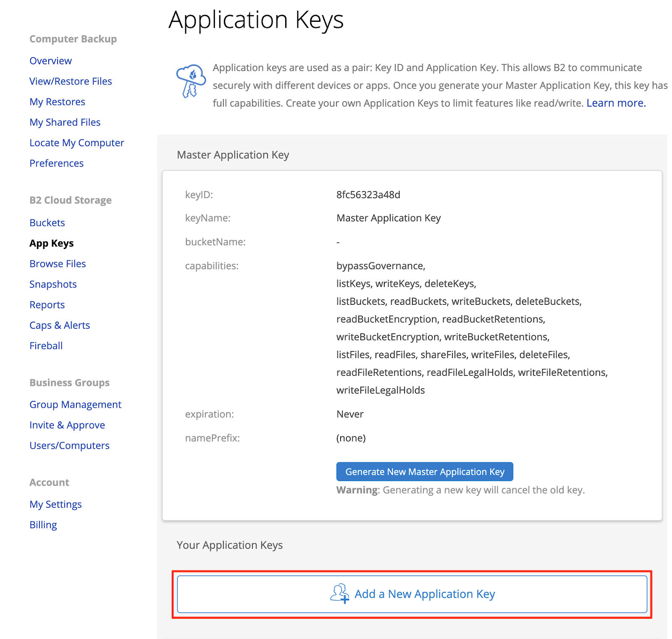Go to Snapshots
Screen dimensions: 672x639
click(x=53, y=285)
